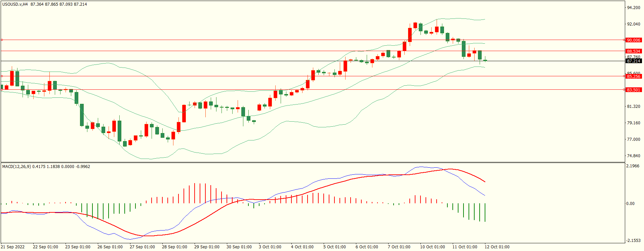Click the -2.1553 MACD scale value
This screenshot has width=644, height=251.
(633, 241)
